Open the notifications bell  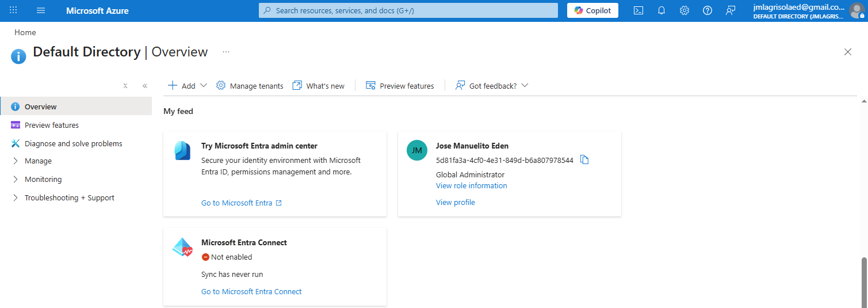point(661,10)
